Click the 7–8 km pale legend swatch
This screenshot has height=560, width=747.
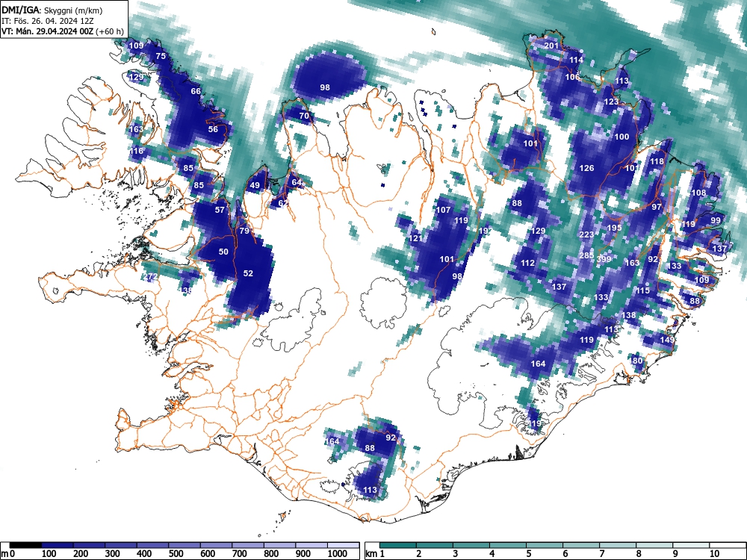pos(619,545)
